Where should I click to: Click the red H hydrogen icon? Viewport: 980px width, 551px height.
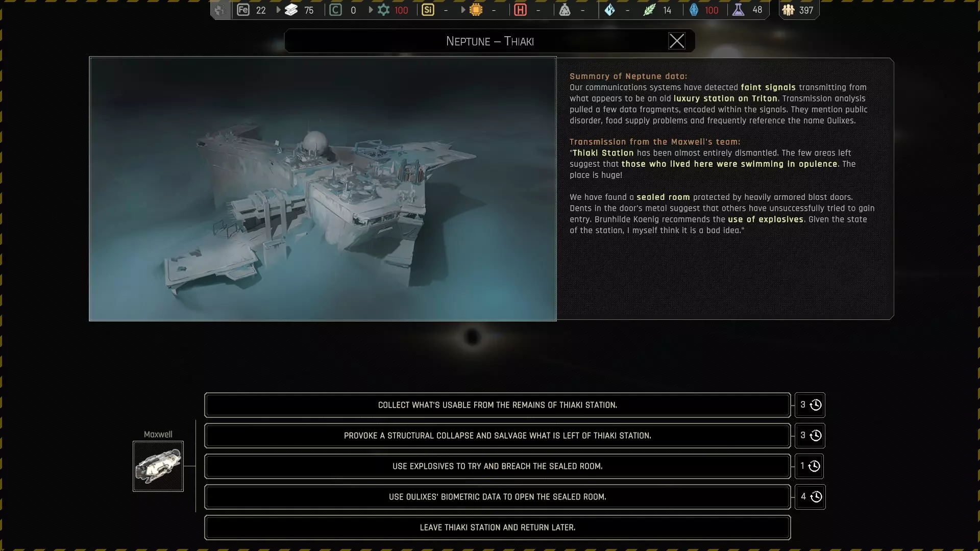tap(520, 10)
